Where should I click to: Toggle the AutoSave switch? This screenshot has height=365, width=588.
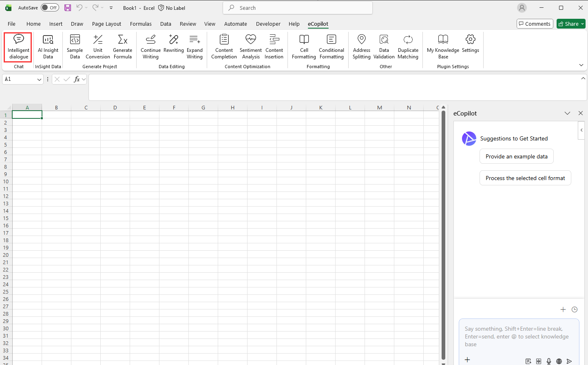pyautogui.click(x=50, y=8)
